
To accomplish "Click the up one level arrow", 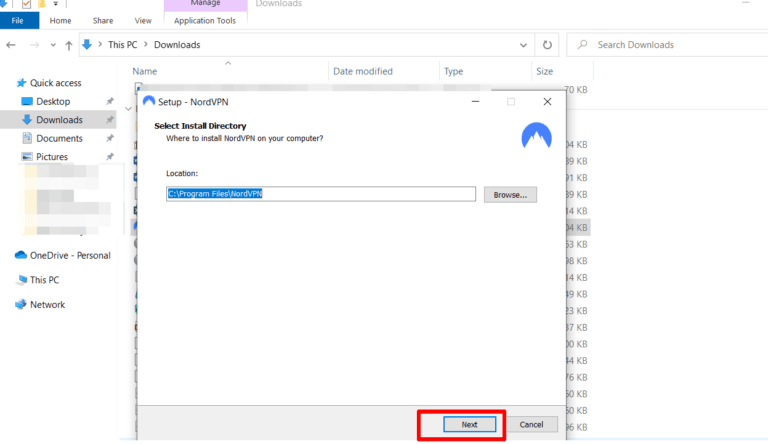I will point(68,45).
